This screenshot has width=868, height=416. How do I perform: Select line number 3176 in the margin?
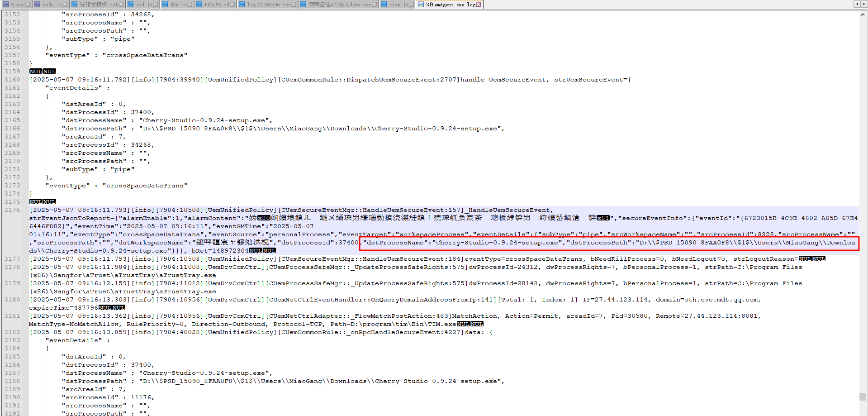point(13,210)
